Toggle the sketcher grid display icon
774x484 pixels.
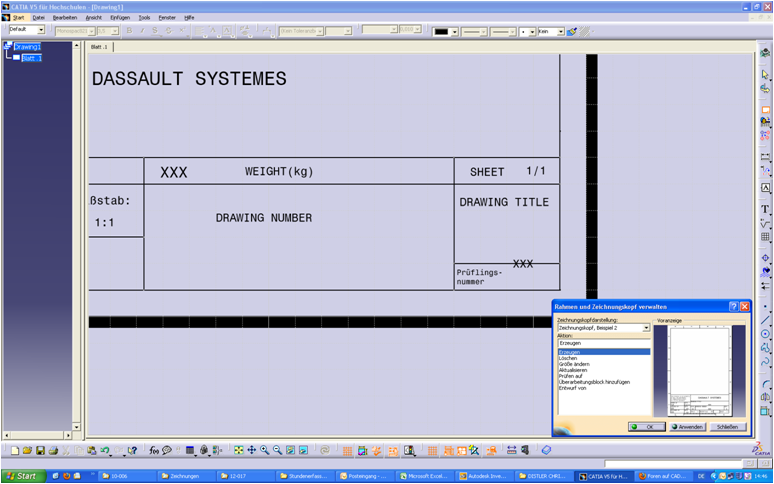click(x=348, y=450)
